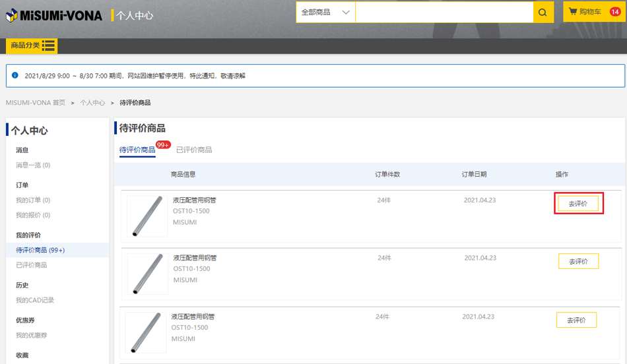627x364 pixels.
Task: Click the blue info notice icon
Action: (15, 75)
